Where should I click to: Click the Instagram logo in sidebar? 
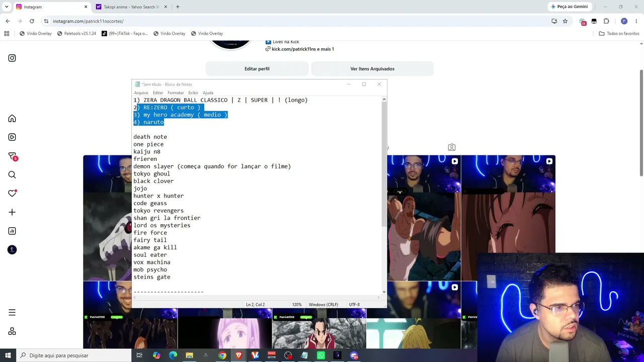pyautogui.click(x=12, y=58)
